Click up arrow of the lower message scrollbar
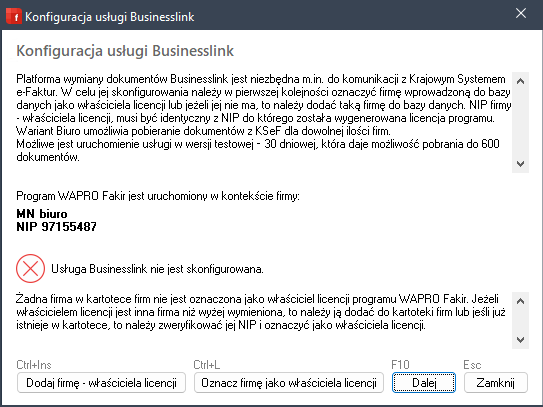The height and width of the screenshot is (407, 543). coord(520,301)
